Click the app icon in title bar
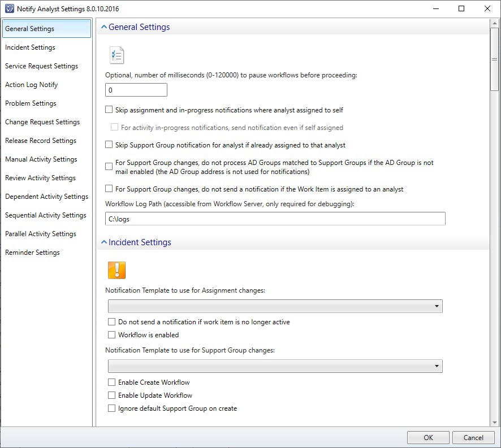501x448 pixels. pyautogui.click(x=9, y=9)
